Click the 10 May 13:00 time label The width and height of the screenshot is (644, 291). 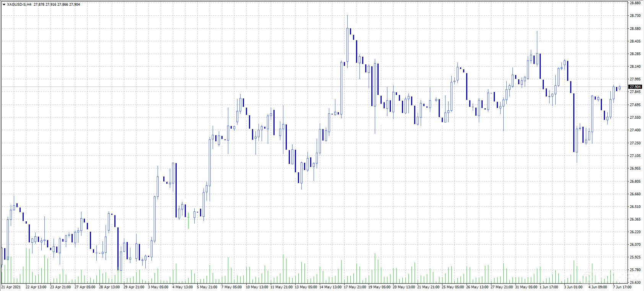tap(257, 287)
